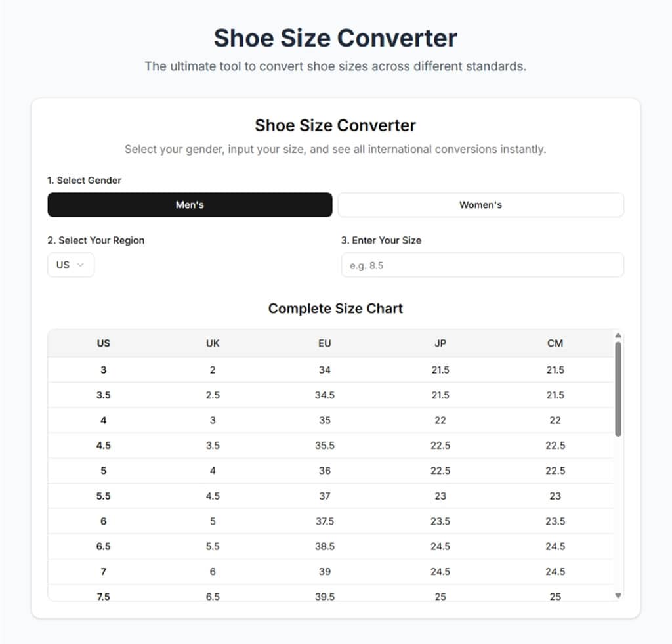Screen dimensions: 672x644
Task: Open the US region dropdown
Action: [x=71, y=265]
